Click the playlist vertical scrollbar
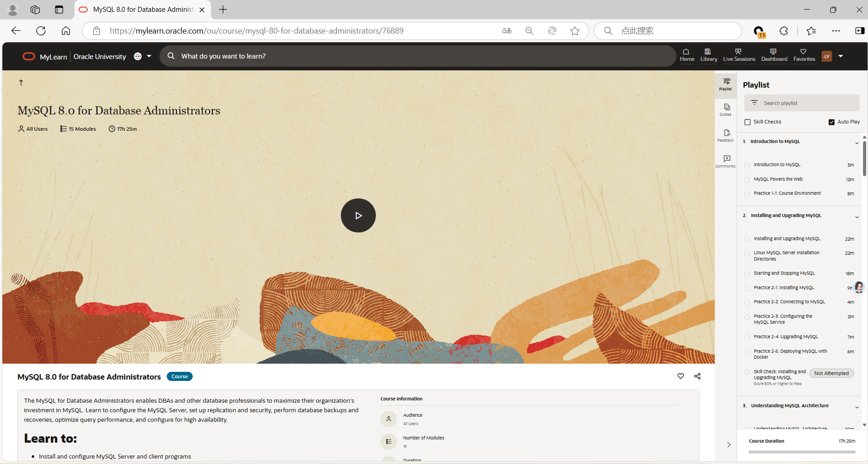868x464 pixels. (x=864, y=159)
